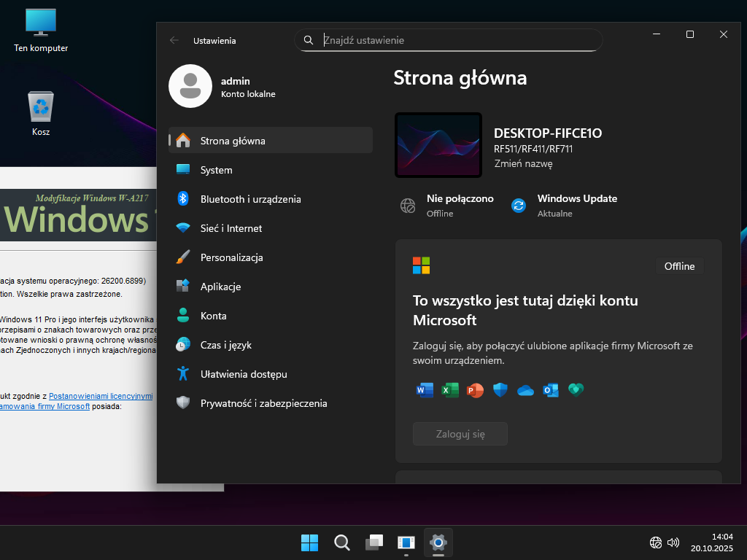Image resolution: width=747 pixels, height=560 pixels.
Task: Open the Windows Start menu
Action: click(309, 542)
